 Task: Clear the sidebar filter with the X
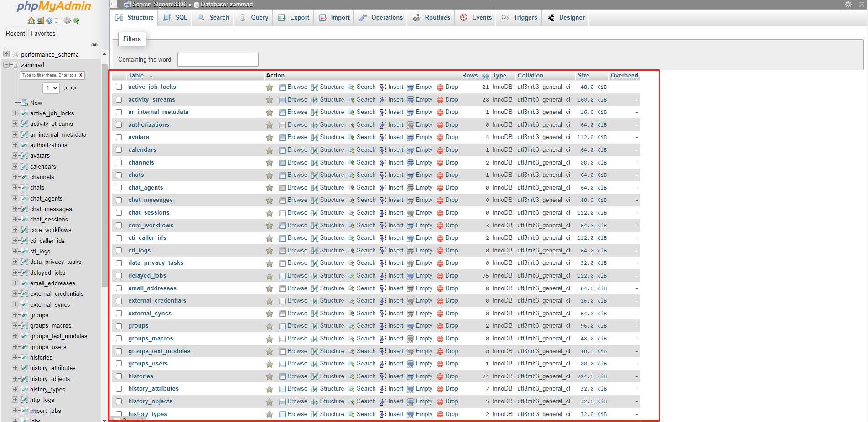click(x=81, y=75)
